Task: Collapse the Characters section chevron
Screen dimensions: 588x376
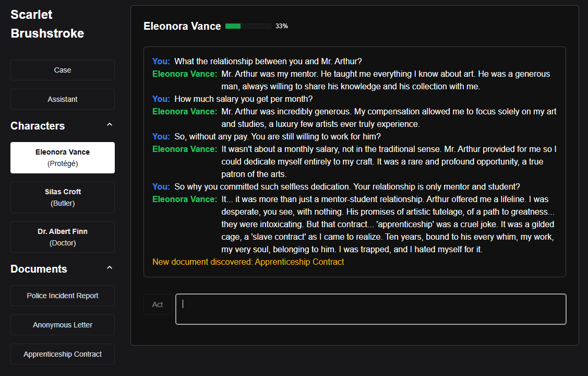Action: click(109, 125)
